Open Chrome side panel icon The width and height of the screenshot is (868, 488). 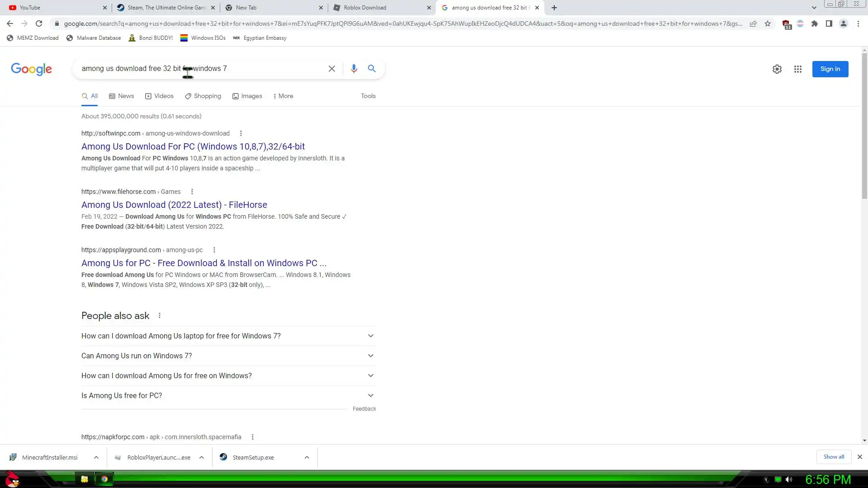click(829, 23)
